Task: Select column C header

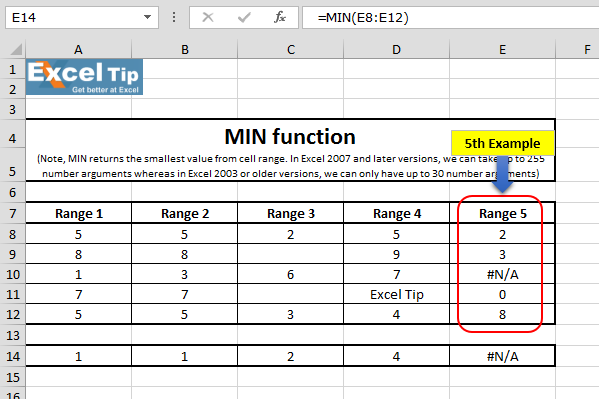Action: (291, 49)
